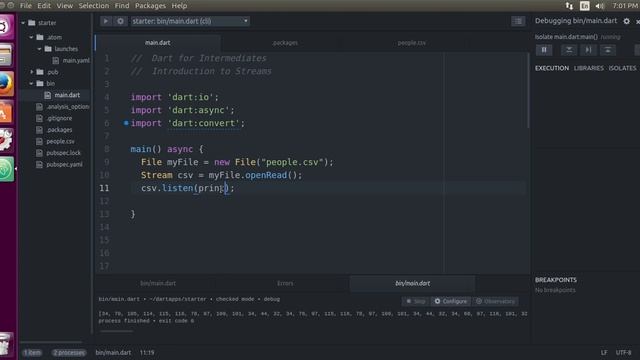Image resolution: width=640 pixels, height=360 pixels.
Task: Open the File menu
Action: coord(26,6)
